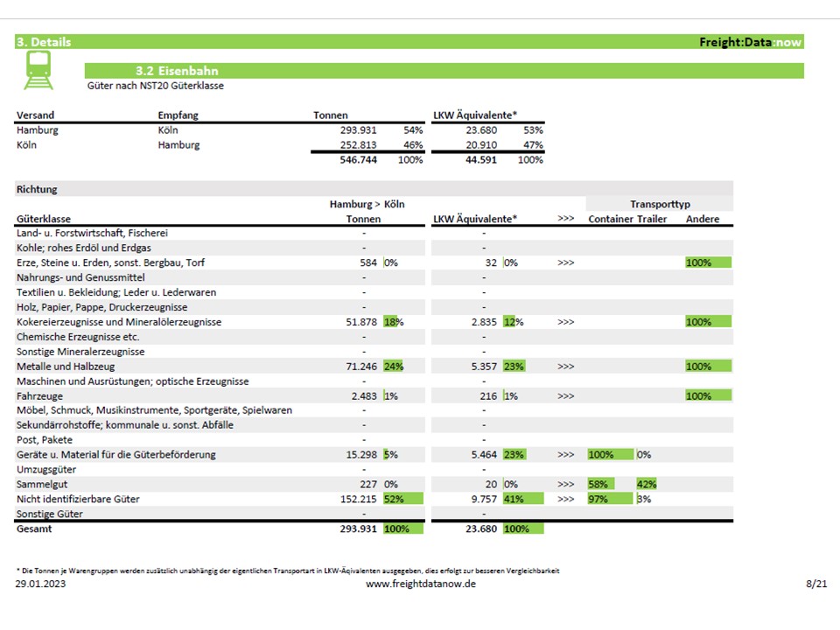
Task: Open the www.freightdatanow.de link
Action: (x=420, y=584)
